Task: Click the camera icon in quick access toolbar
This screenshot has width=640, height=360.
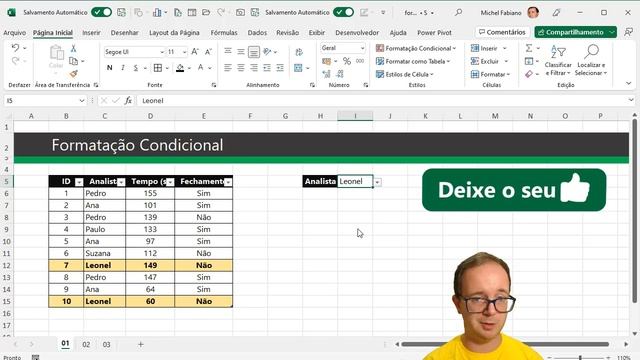Action: point(240,13)
